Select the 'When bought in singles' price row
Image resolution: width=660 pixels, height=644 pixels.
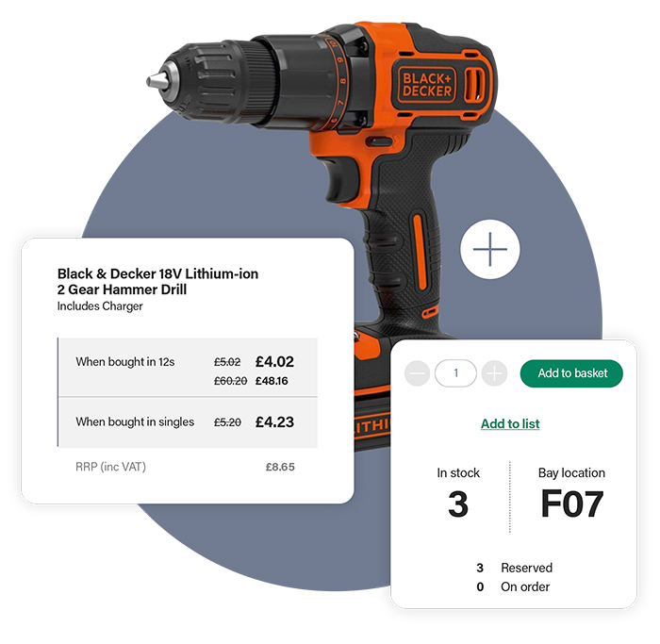(x=188, y=422)
